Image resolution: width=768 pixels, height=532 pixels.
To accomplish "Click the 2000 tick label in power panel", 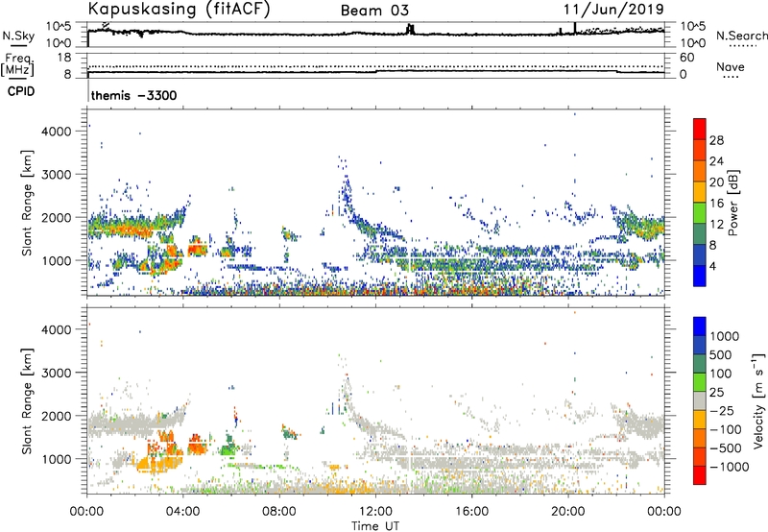I will point(57,217).
